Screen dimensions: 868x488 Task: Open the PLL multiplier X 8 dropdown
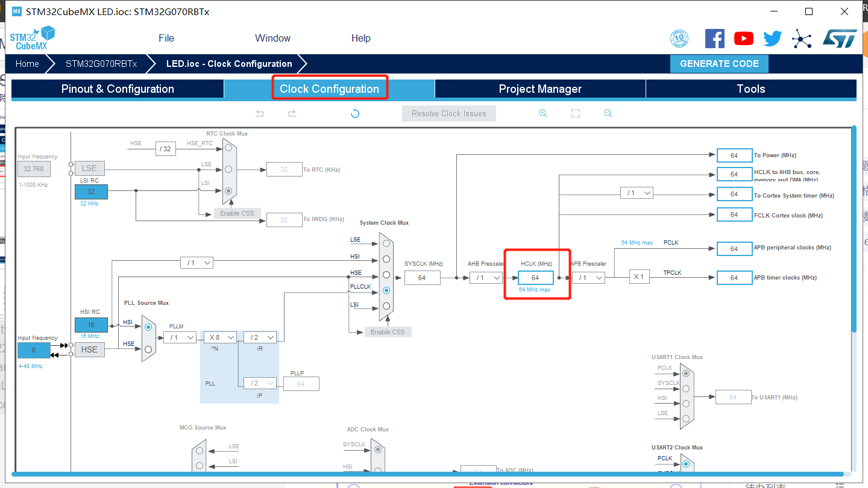[220, 337]
